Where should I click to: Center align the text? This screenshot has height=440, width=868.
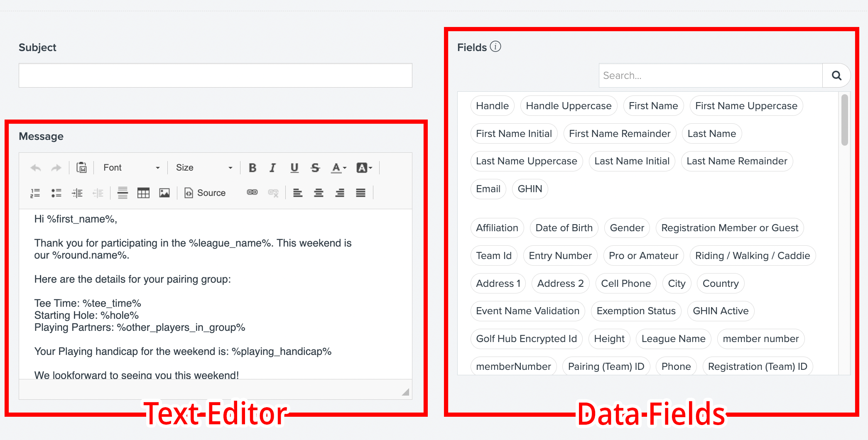click(319, 193)
